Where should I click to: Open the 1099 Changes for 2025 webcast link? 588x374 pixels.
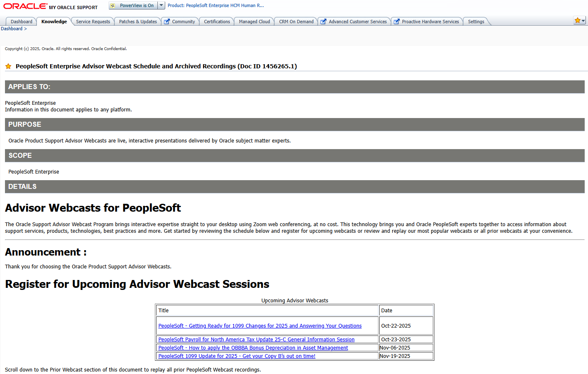pyautogui.click(x=260, y=326)
